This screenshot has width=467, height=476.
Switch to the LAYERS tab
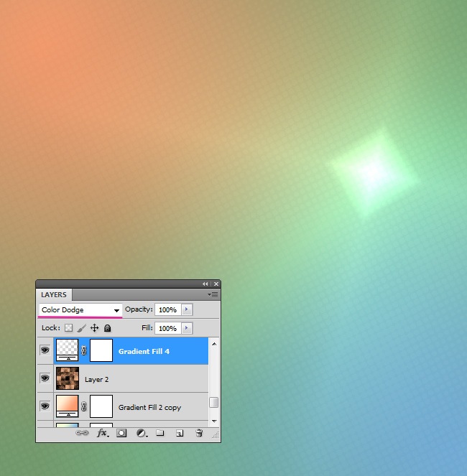[54, 294]
